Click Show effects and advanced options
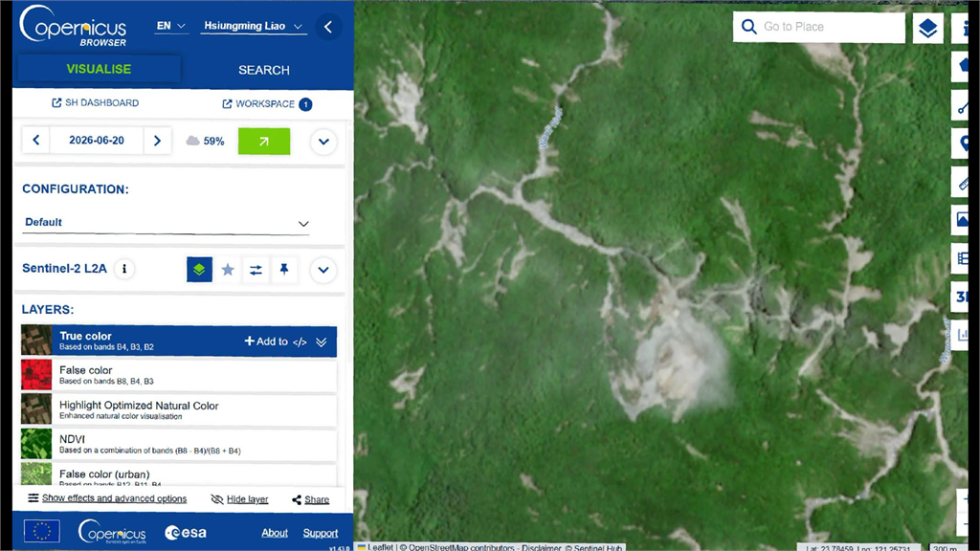 tap(107, 498)
